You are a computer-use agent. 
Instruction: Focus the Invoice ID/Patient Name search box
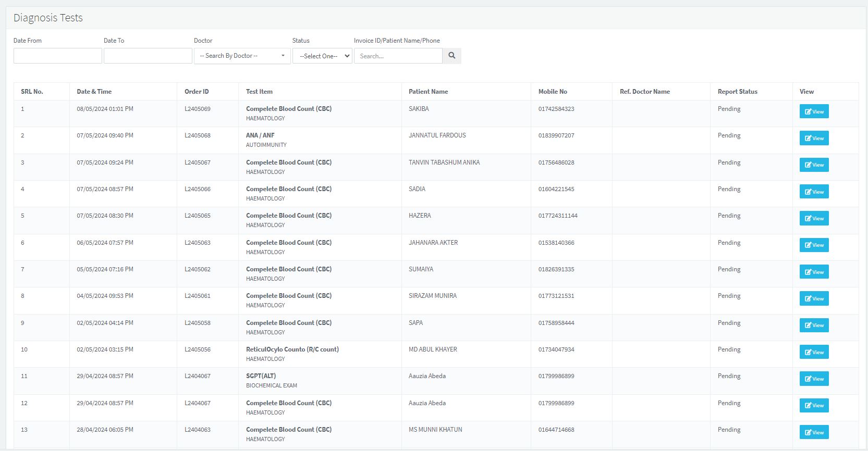point(398,56)
